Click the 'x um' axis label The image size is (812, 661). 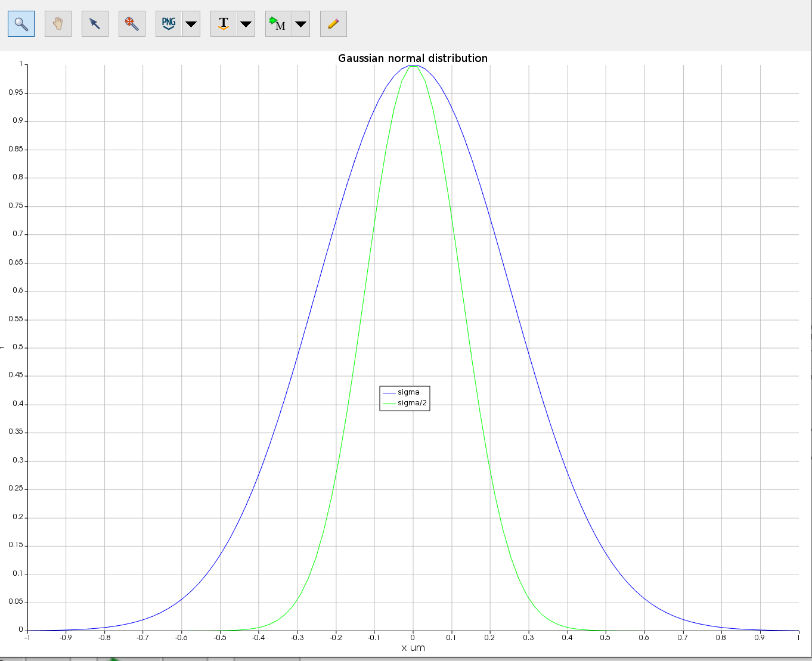tap(413, 648)
